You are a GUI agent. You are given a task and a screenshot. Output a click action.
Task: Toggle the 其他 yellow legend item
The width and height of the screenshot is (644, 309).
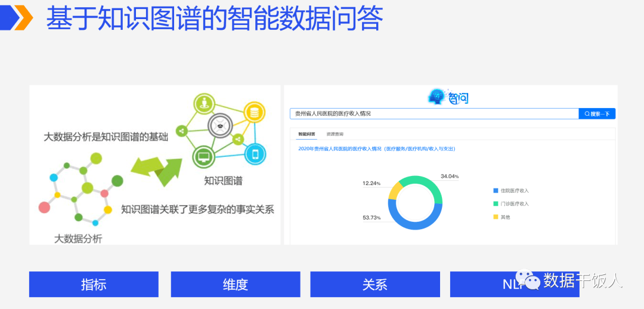[501, 217]
